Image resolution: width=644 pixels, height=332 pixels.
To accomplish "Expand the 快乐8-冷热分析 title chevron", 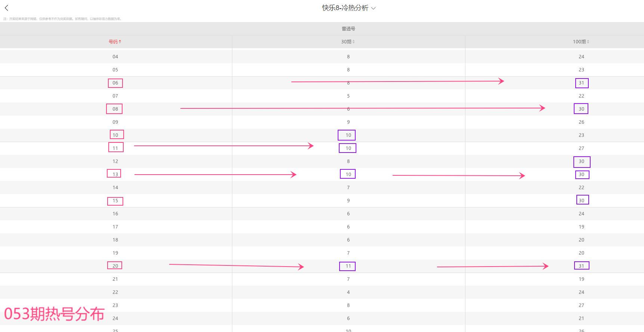I will 374,8.
